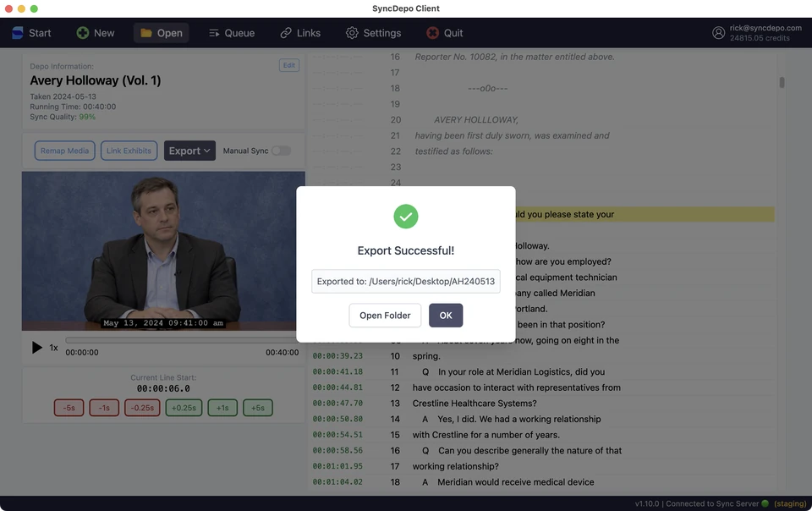Image resolution: width=812 pixels, height=511 pixels.
Task: Toggle the Manual Sync switch
Action: 281,151
